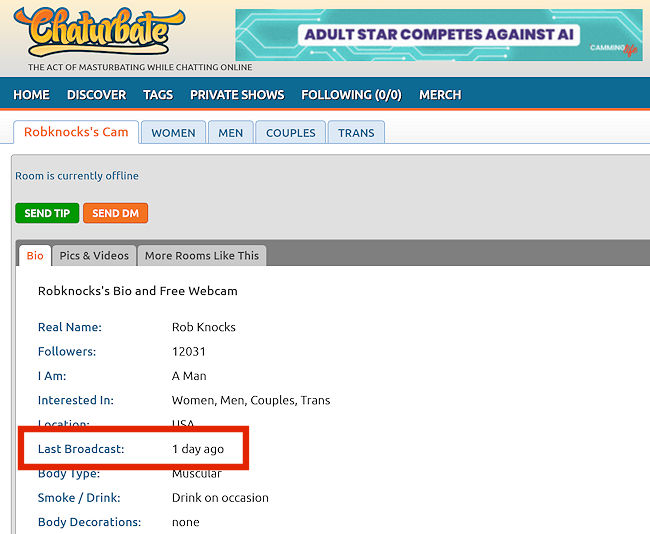This screenshot has height=534, width=650.
Task: Click 'Women, Men, Couples, Trans' value
Action: coord(251,400)
